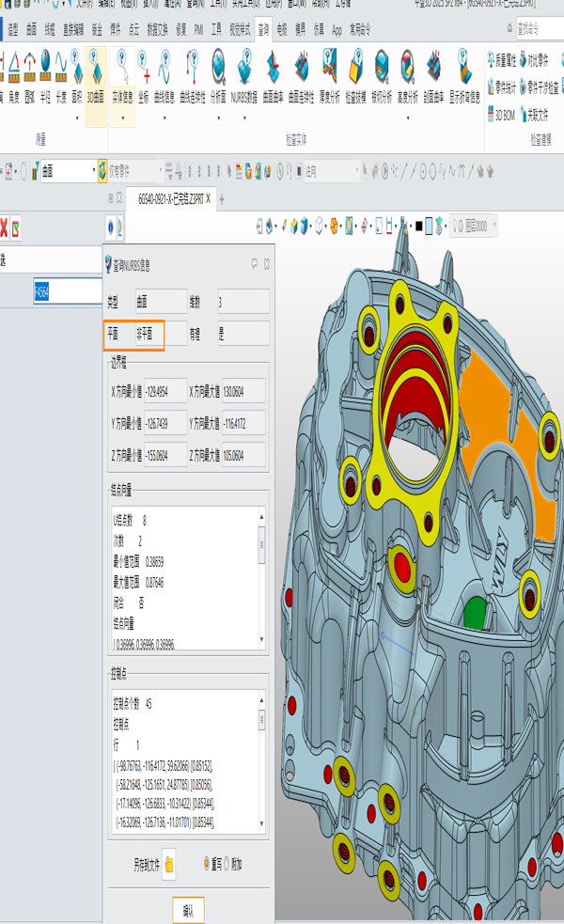Select the 面积 area measure tool
The height and width of the screenshot is (924, 564).
(77, 76)
